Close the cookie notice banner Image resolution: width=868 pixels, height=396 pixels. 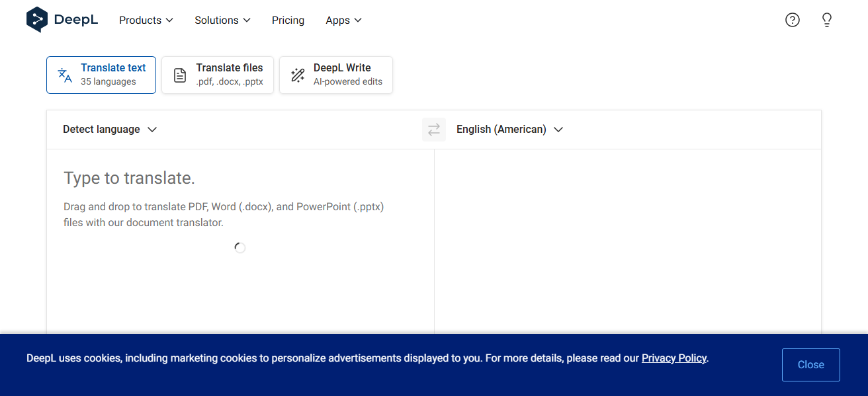click(810, 365)
